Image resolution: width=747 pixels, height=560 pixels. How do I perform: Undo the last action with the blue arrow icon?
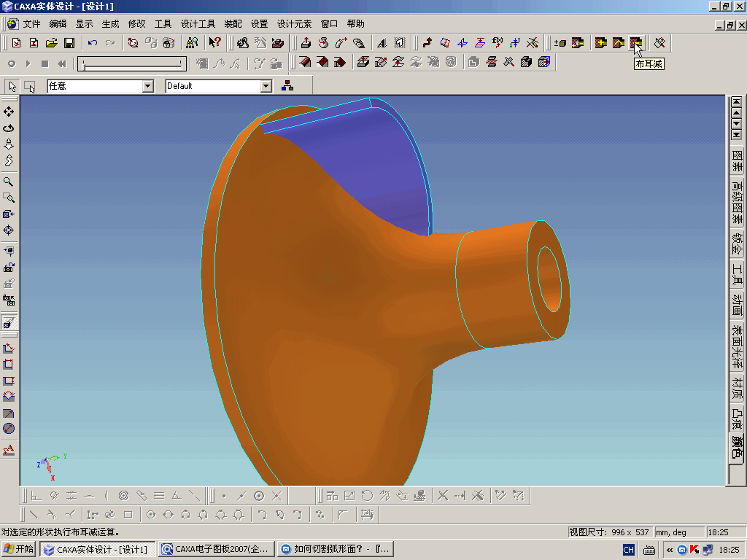tap(93, 43)
